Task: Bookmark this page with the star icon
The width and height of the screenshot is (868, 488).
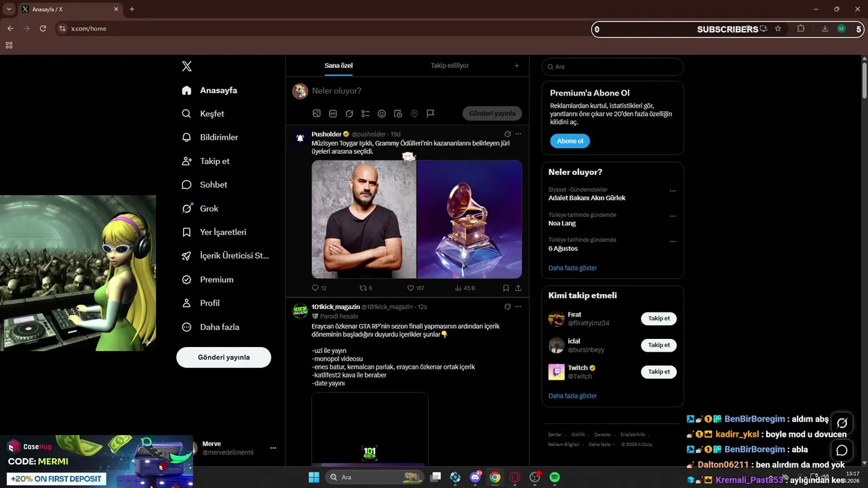Action: (778, 28)
